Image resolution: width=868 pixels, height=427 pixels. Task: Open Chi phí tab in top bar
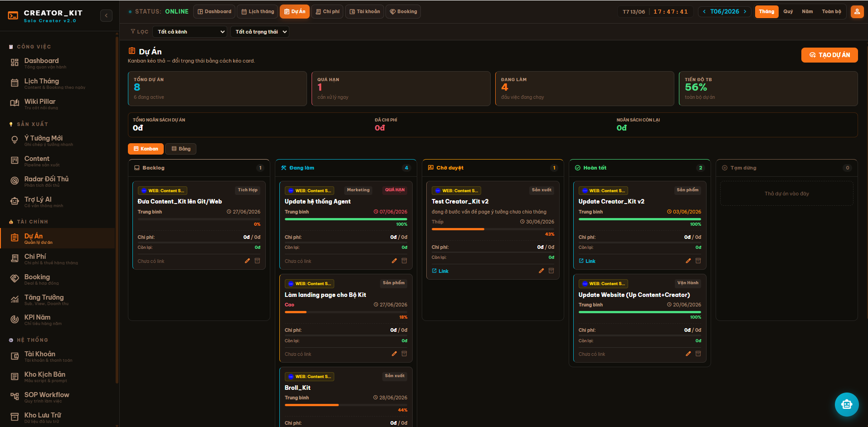[327, 12]
